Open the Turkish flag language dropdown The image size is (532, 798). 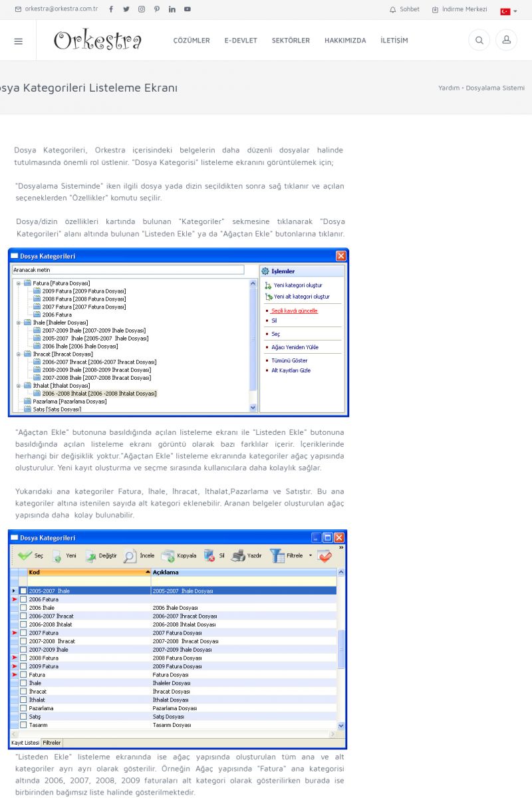pyautogui.click(x=508, y=11)
